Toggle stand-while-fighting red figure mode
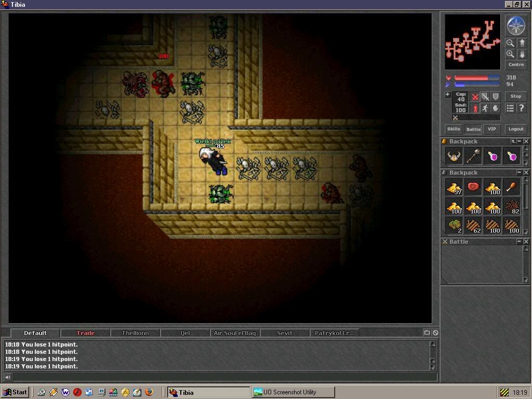Image resolution: width=532 pixels, height=399 pixels. 475,108
